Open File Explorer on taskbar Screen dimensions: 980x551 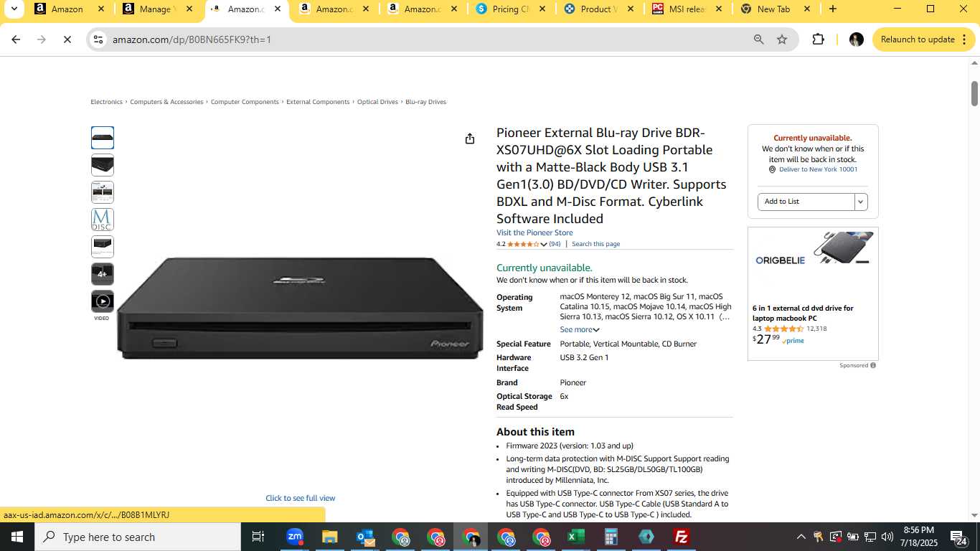pos(329,537)
